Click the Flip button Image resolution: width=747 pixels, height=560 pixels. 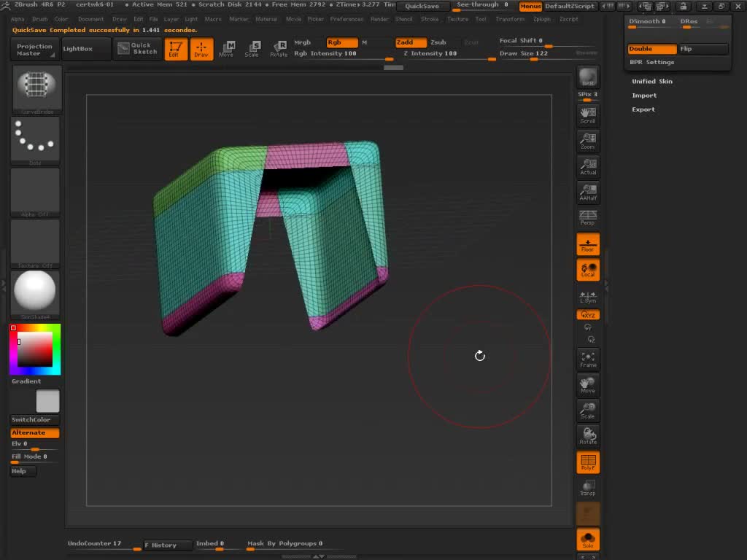point(703,49)
